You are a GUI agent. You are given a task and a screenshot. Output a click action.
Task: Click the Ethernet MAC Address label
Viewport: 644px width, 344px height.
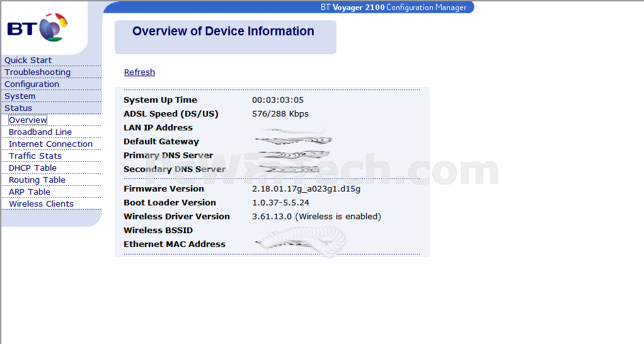pos(175,244)
